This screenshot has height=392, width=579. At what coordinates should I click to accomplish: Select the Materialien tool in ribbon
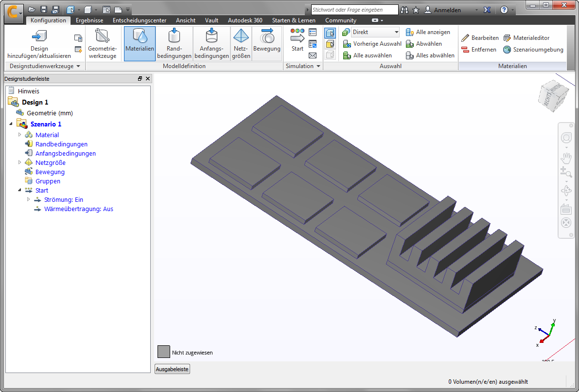[x=140, y=44]
